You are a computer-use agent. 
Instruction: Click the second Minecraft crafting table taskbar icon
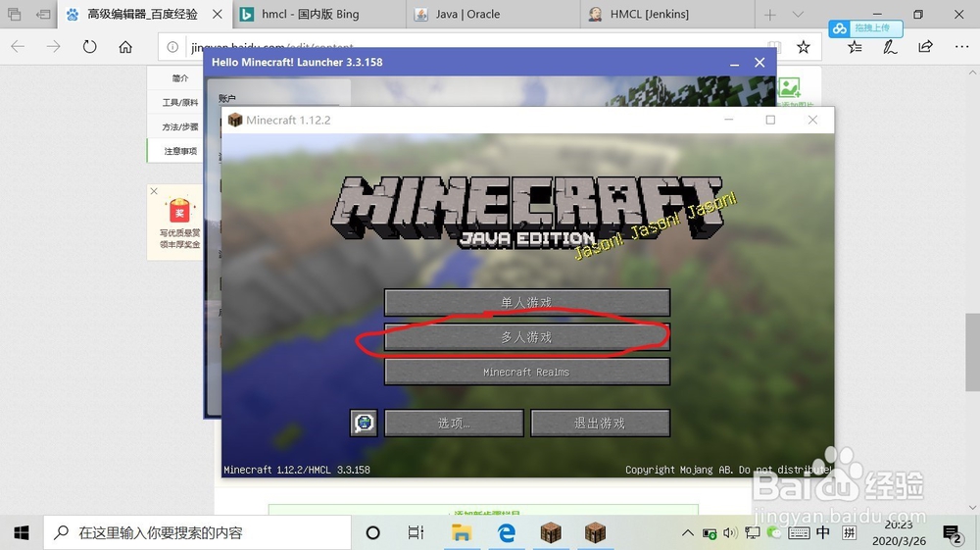point(595,532)
